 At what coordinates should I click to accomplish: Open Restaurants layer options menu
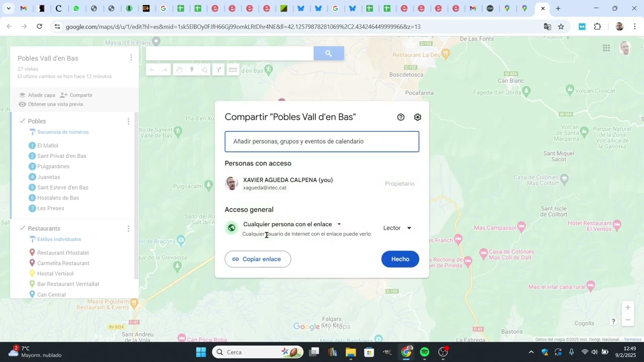click(x=128, y=228)
